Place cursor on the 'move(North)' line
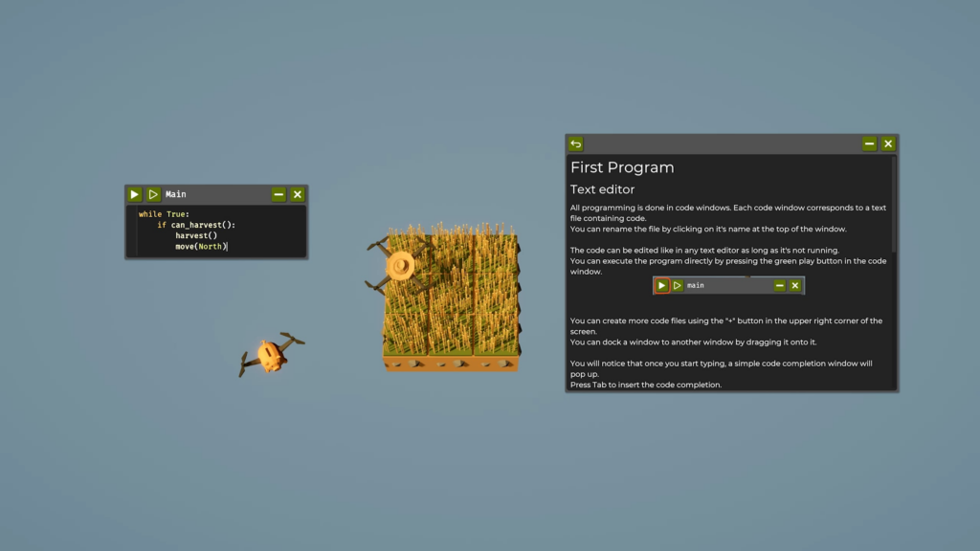 pos(201,246)
